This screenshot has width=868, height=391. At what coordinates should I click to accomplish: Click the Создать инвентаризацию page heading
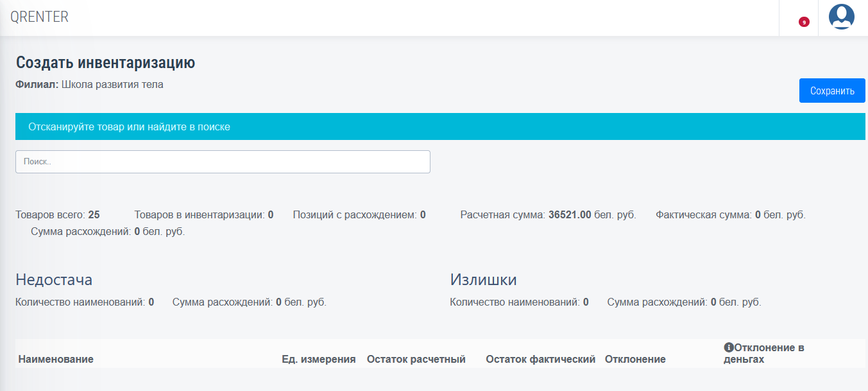click(105, 63)
